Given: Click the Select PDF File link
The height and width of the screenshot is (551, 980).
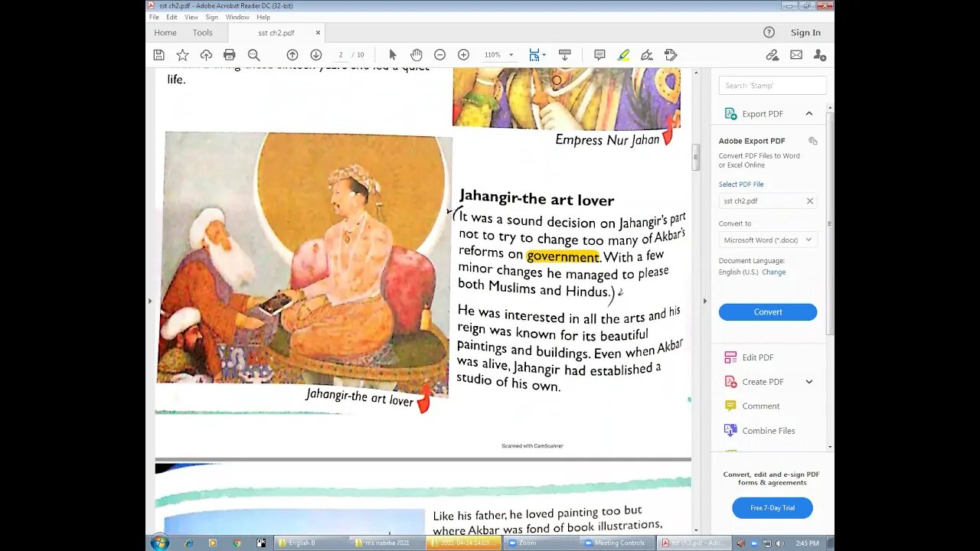Looking at the screenshot, I should point(741,184).
